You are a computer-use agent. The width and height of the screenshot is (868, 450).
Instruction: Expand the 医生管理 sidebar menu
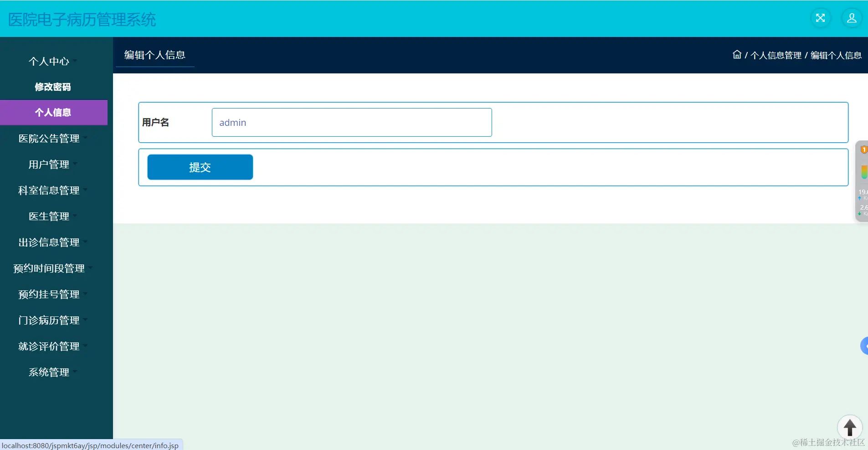pyautogui.click(x=53, y=216)
